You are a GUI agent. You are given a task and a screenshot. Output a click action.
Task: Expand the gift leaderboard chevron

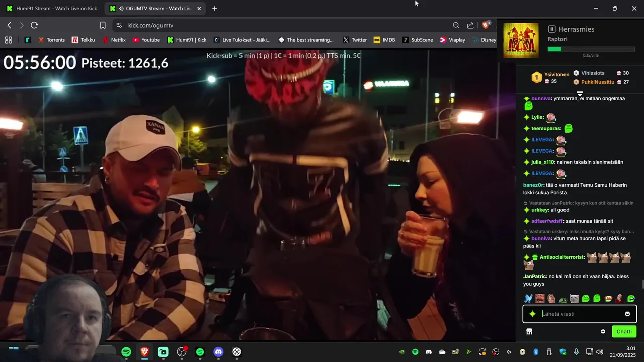580,93
